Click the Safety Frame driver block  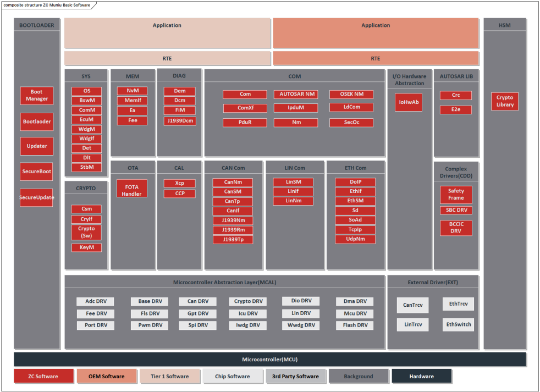tap(456, 195)
